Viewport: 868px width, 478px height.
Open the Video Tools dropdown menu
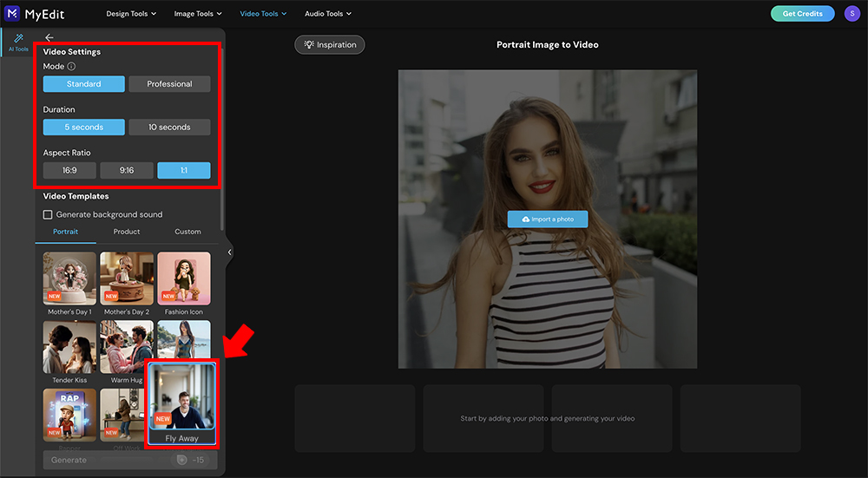click(263, 13)
